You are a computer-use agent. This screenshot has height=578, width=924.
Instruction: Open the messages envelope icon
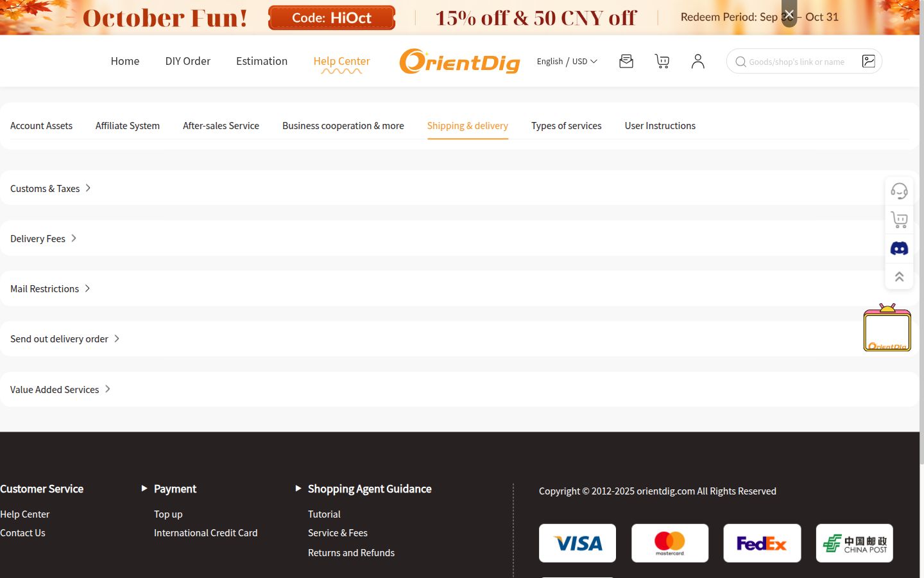click(x=626, y=61)
